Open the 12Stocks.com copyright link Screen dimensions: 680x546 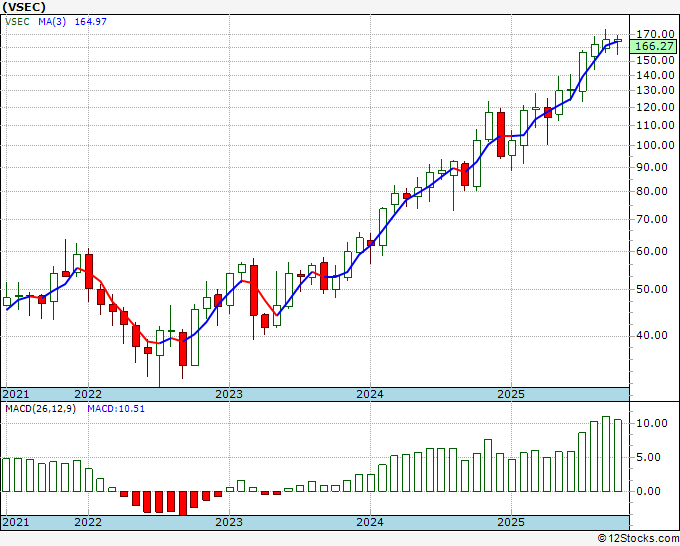coord(638,539)
